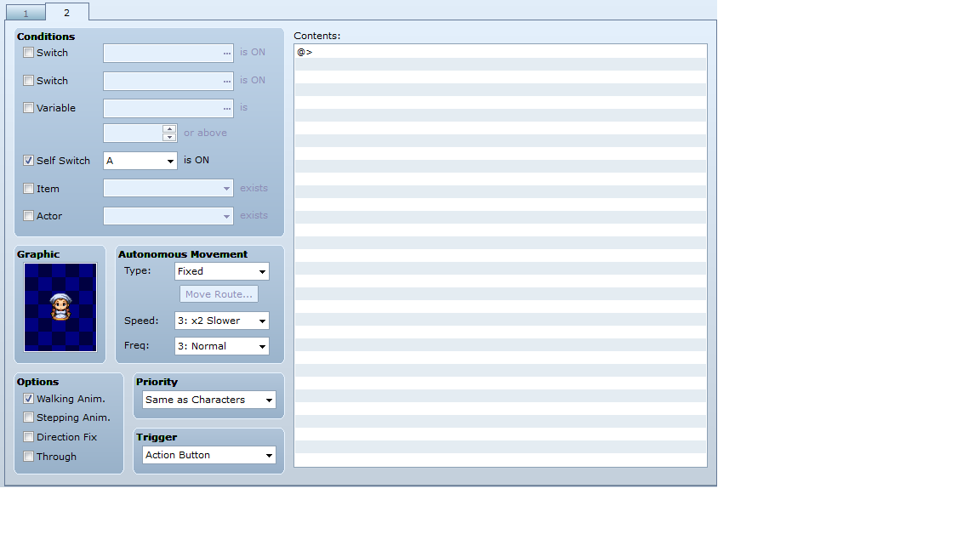Browse the Variable selection field

click(x=168, y=108)
